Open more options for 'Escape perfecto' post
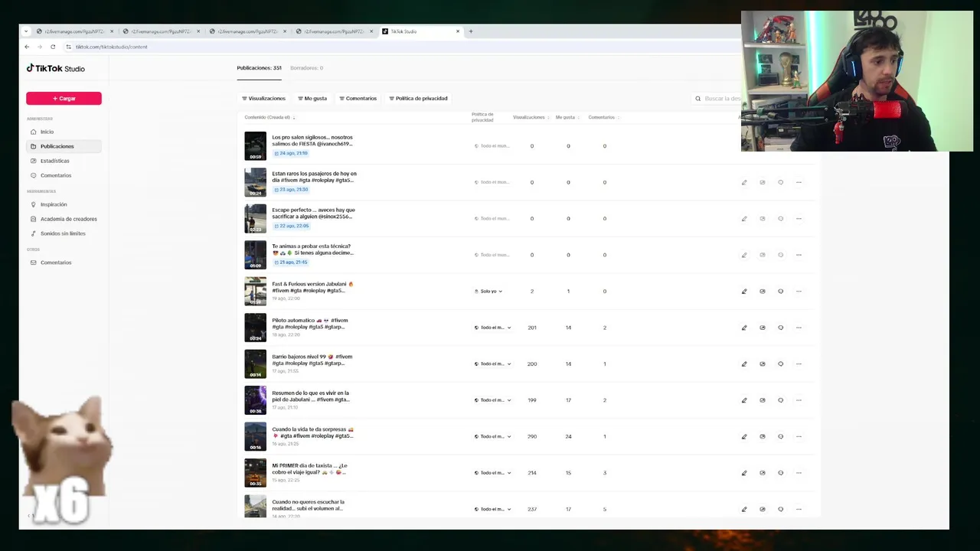The width and height of the screenshot is (980, 551). click(799, 219)
